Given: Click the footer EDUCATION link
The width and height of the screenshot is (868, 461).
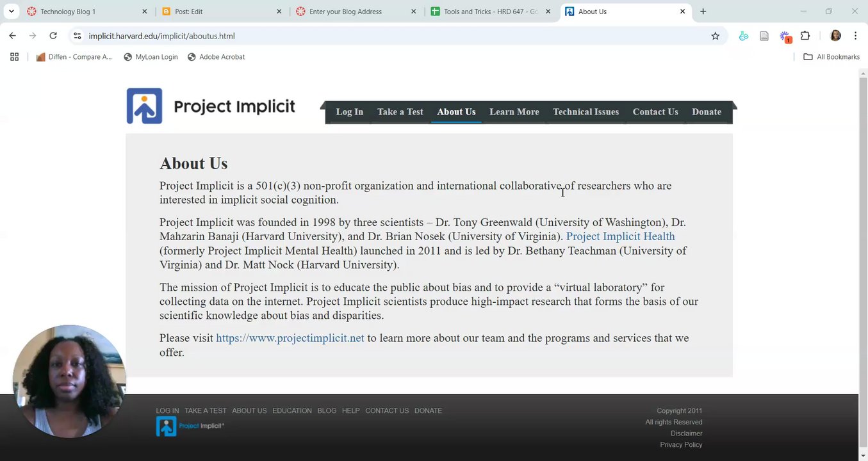Looking at the screenshot, I should click(292, 410).
